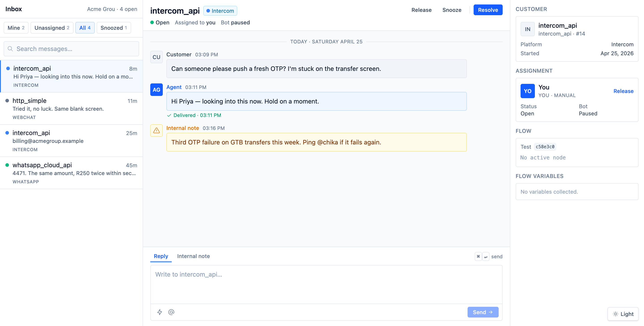Click the return key shortcut icon
The width and height of the screenshot is (644, 326).
click(x=486, y=256)
